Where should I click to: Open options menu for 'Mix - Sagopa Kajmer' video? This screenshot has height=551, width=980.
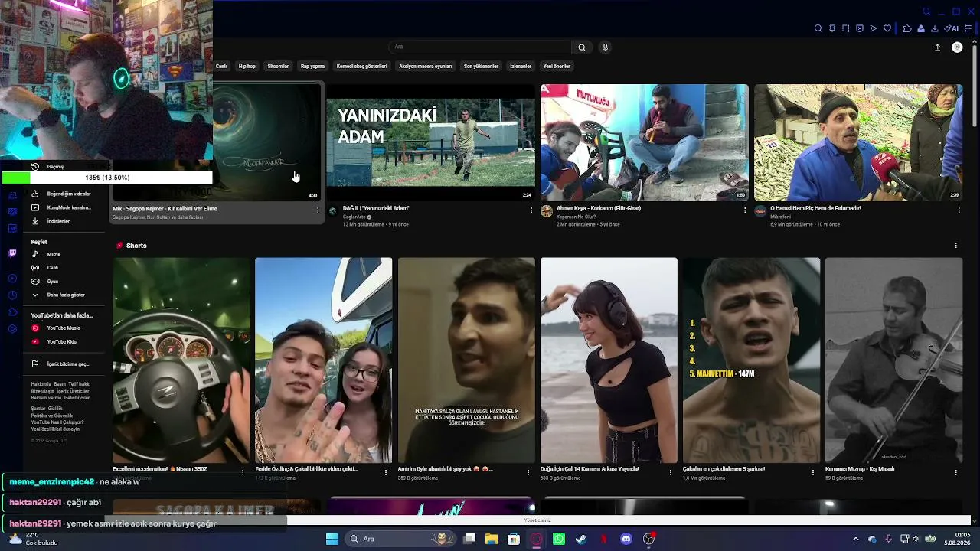pyautogui.click(x=318, y=210)
